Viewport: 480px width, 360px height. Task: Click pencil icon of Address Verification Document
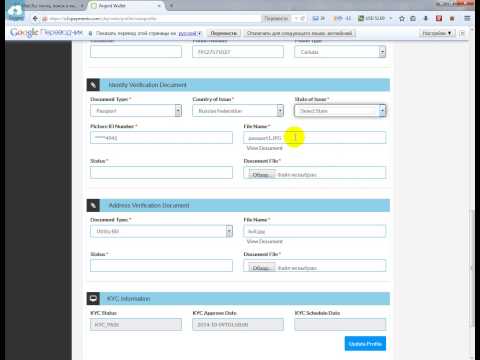pos(93,205)
